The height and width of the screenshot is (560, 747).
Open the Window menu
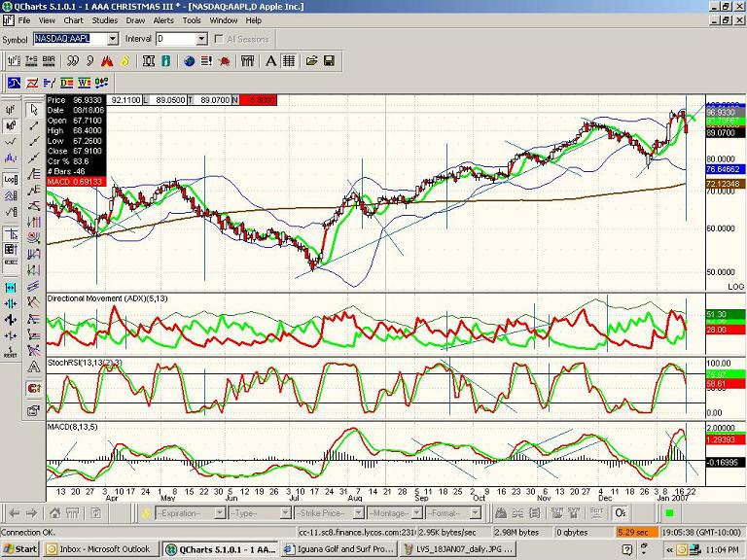click(224, 20)
